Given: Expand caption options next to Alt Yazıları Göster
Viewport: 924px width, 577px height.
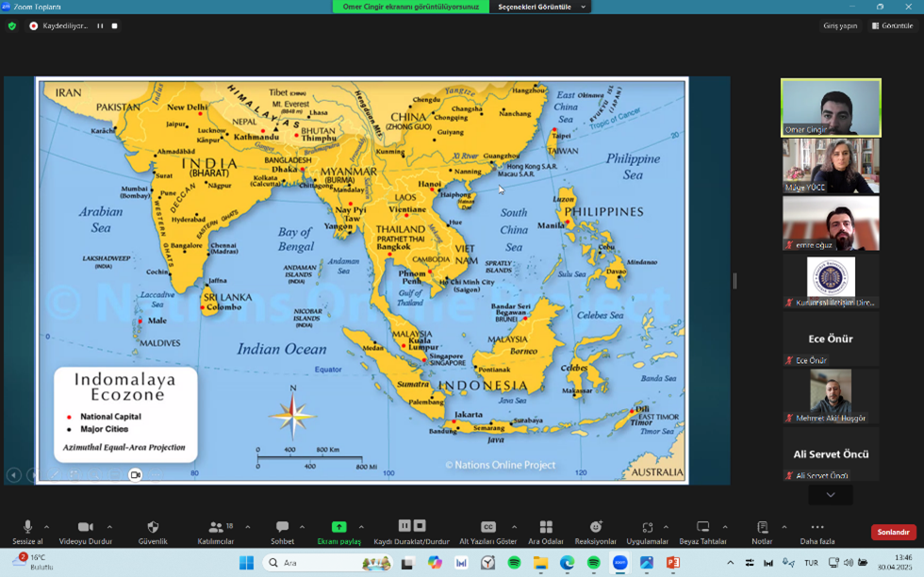Looking at the screenshot, I should click(514, 527).
